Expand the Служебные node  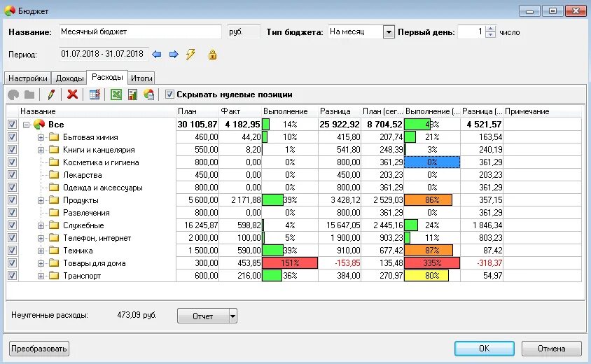pyautogui.click(x=41, y=225)
